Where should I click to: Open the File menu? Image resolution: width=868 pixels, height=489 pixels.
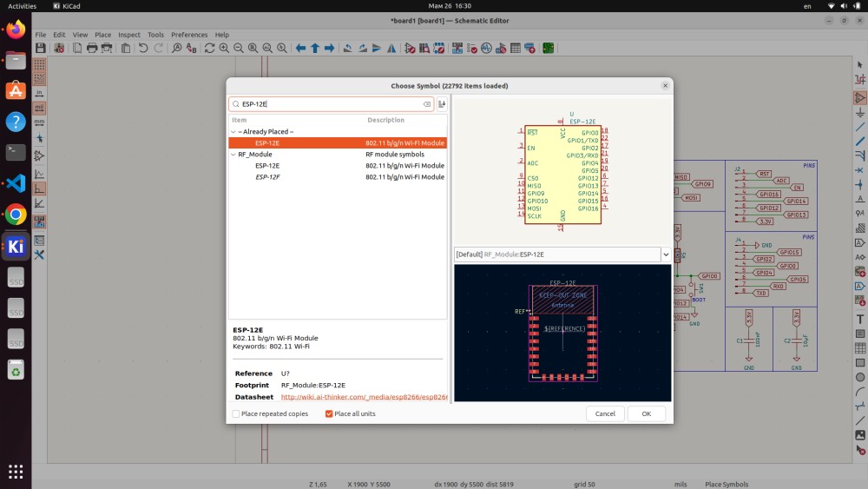click(x=41, y=35)
